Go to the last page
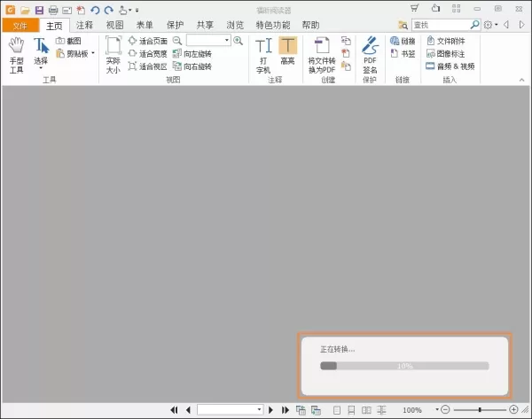Viewport: 532px width, 419px height. point(286,410)
